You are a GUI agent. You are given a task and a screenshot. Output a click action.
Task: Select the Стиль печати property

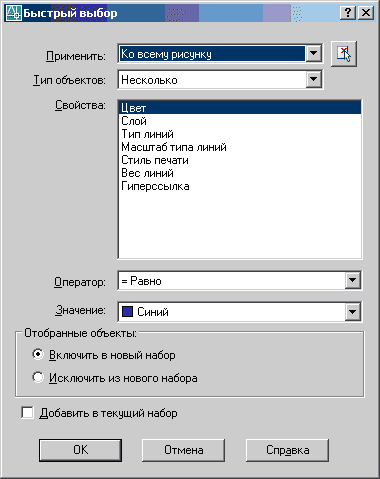click(240, 160)
